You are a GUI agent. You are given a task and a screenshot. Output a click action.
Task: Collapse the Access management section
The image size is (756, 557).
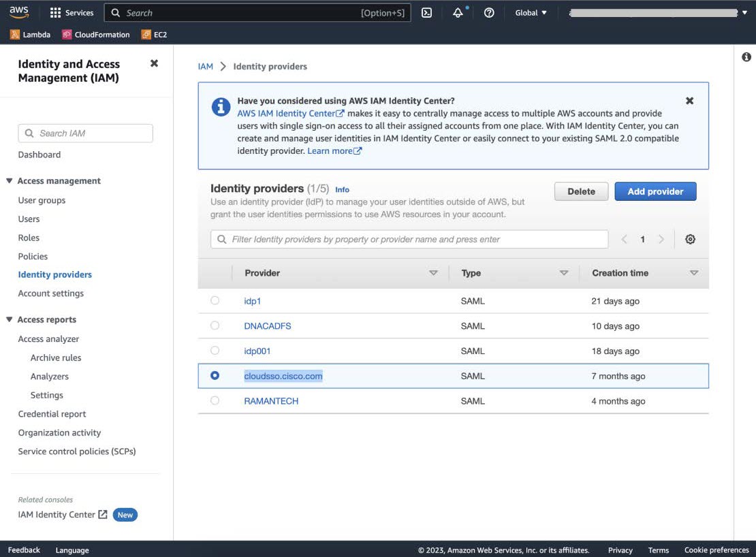tap(9, 180)
